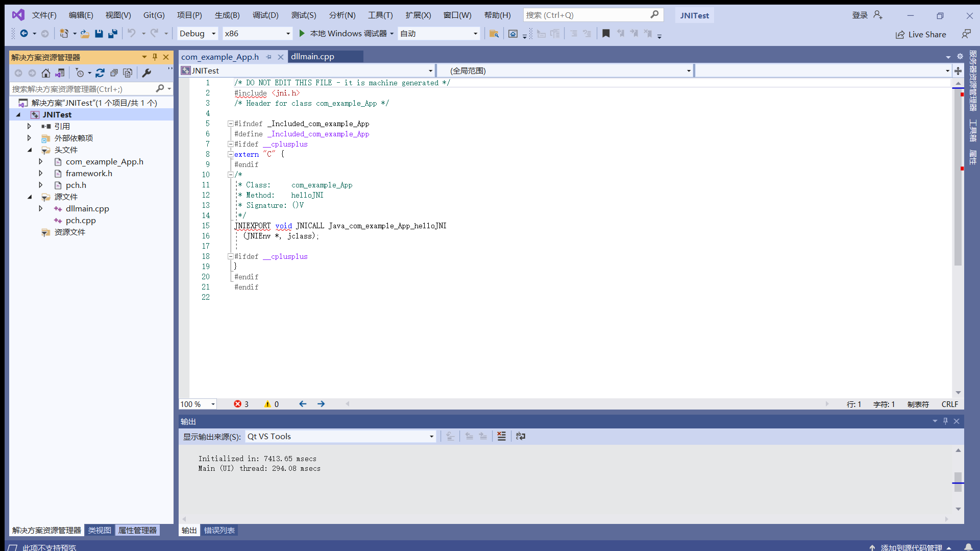Click 添加到源代码管理 in the status bar
Image resolution: width=980 pixels, height=551 pixels.
[x=911, y=547]
